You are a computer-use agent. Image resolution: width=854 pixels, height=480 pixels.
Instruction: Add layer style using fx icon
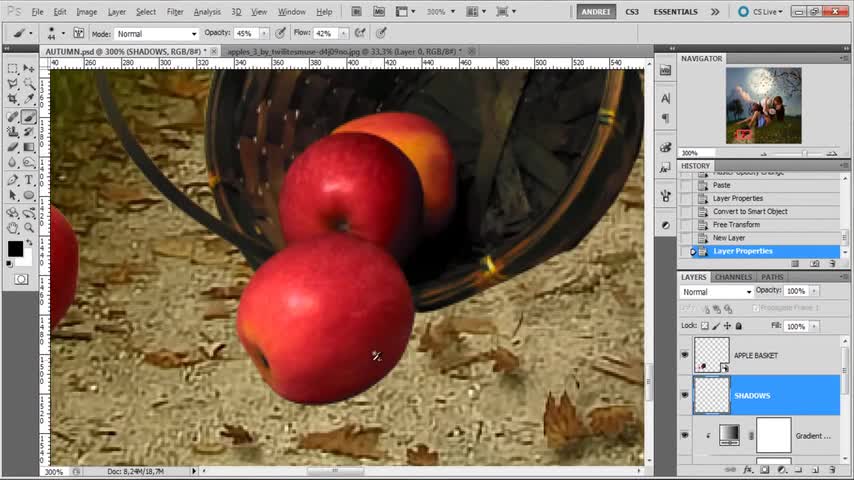tap(748, 470)
